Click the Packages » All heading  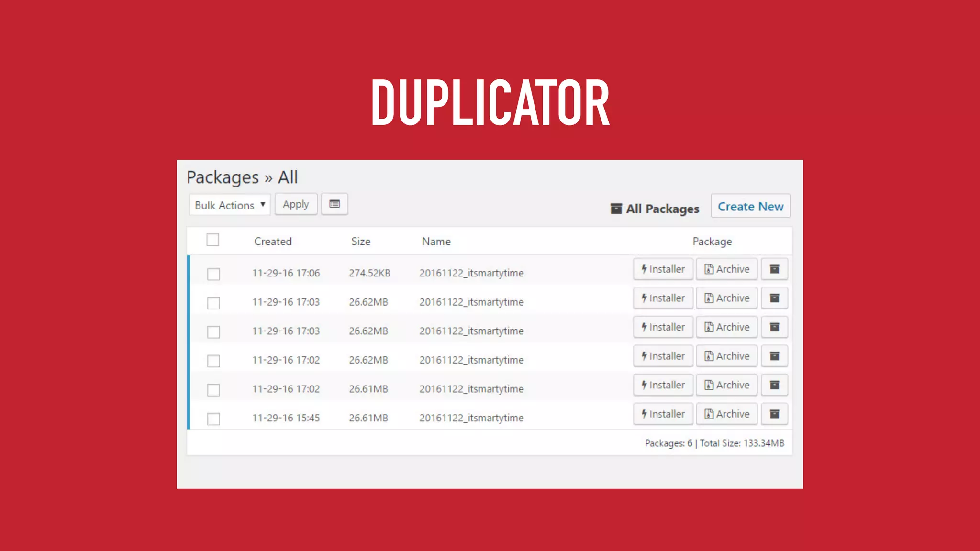pos(242,177)
